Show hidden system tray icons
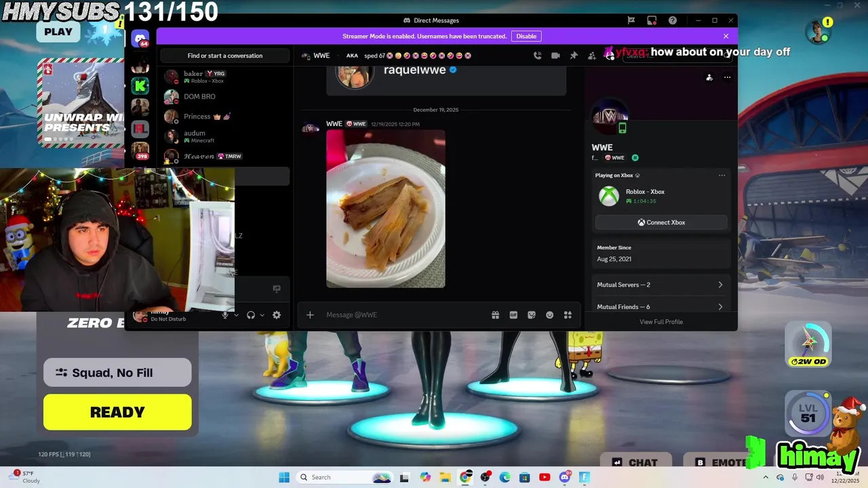 click(x=766, y=477)
